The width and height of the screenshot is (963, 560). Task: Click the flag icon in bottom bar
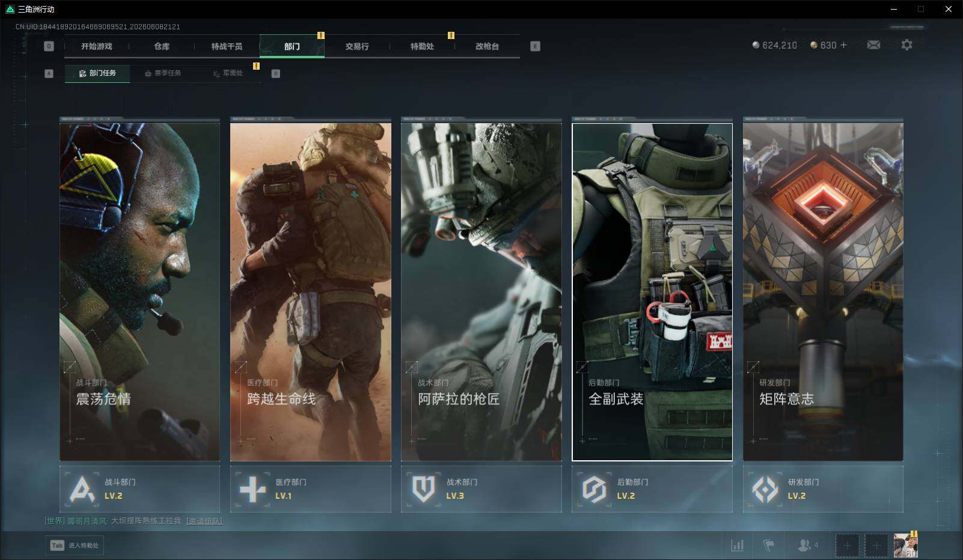pos(768,546)
